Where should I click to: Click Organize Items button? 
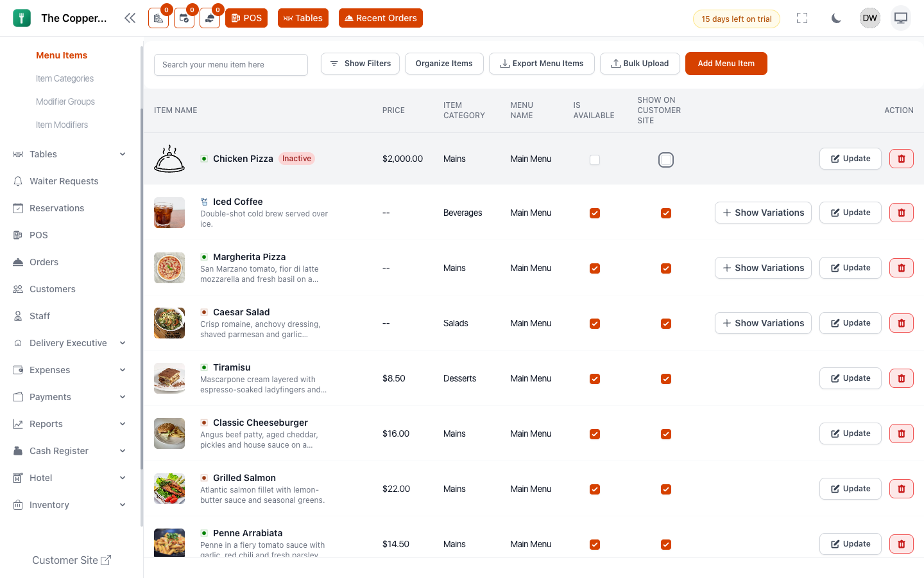click(444, 64)
